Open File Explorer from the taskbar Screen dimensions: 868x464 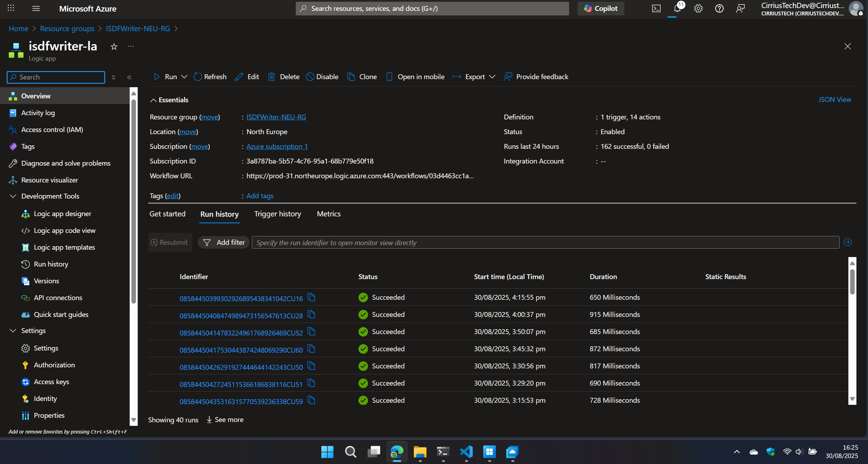[420, 452]
